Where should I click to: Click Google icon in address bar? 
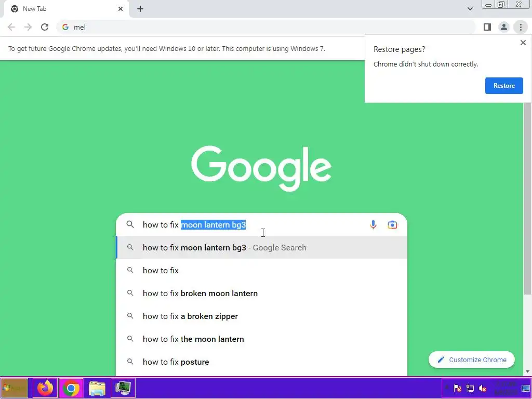(65, 27)
